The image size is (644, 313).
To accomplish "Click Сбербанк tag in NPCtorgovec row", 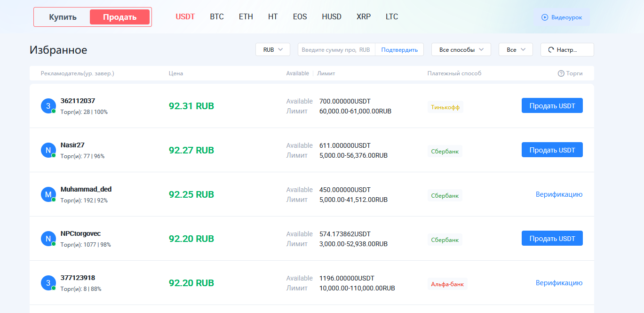I will pyautogui.click(x=445, y=240).
